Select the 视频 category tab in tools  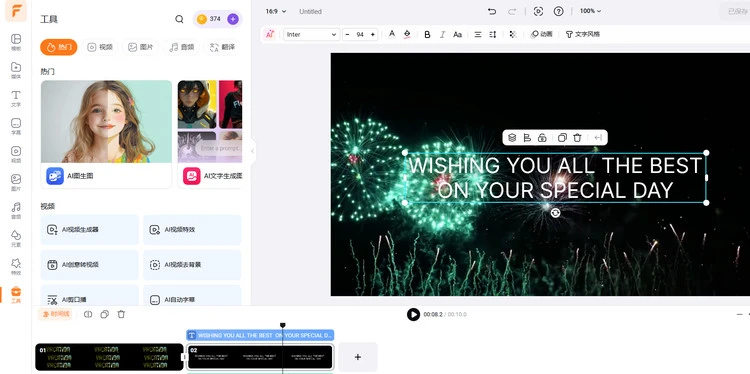(x=100, y=47)
